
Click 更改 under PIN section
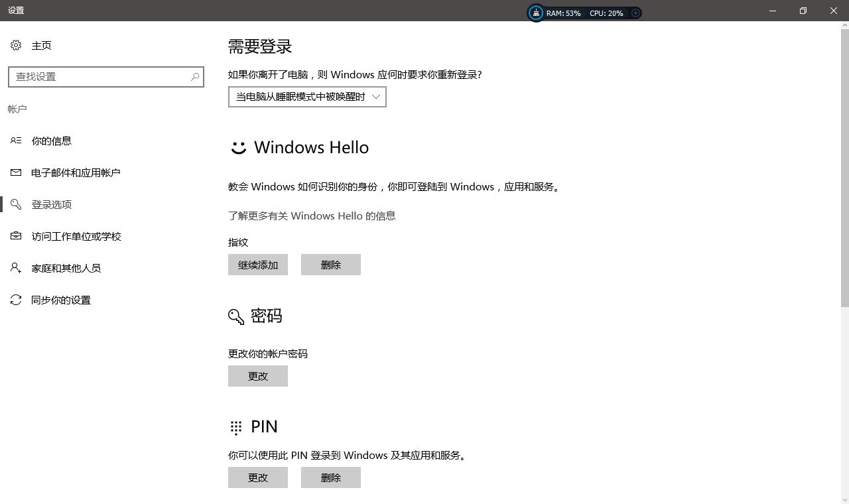pyautogui.click(x=258, y=477)
